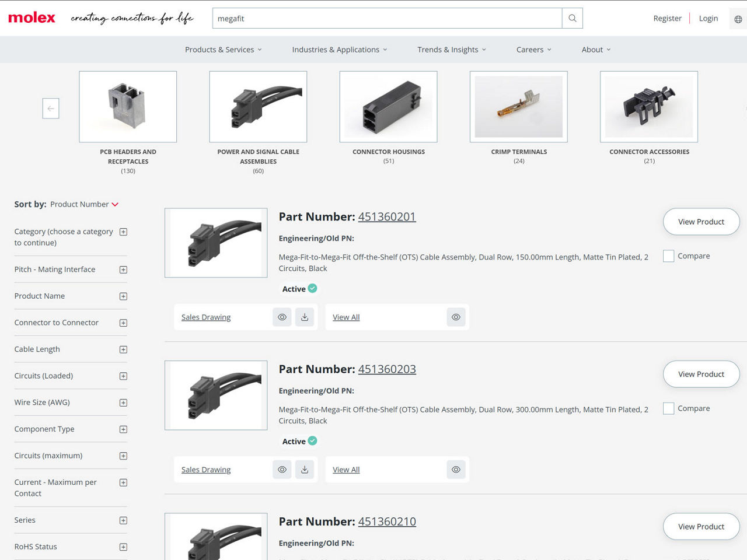Click the Login link
The height and width of the screenshot is (560, 747).
tap(708, 18)
